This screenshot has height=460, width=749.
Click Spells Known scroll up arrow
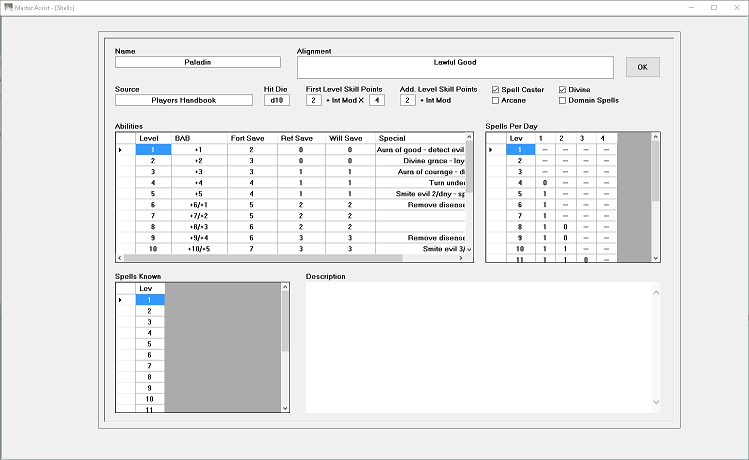285,287
